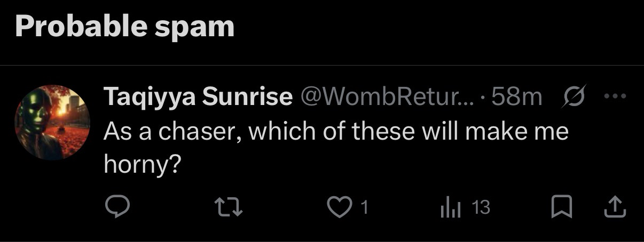Reply to the Taqiyya Sunrise post
The height and width of the screenshot is (242, 644).
116,208
